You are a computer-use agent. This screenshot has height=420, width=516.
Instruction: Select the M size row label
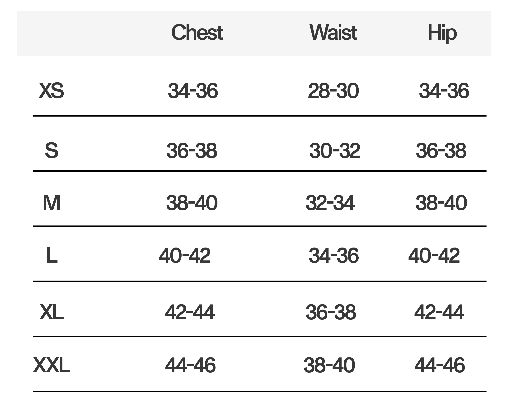(x=52, y=203)
